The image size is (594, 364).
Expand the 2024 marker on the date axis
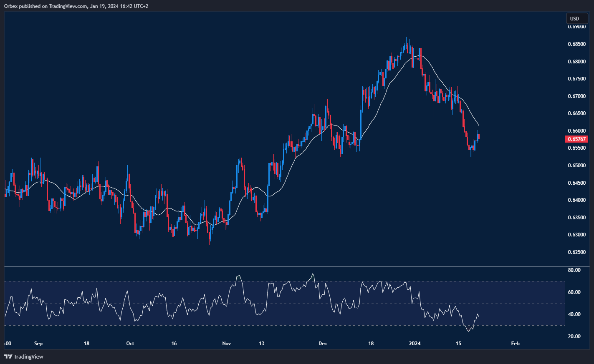(415, 343)
